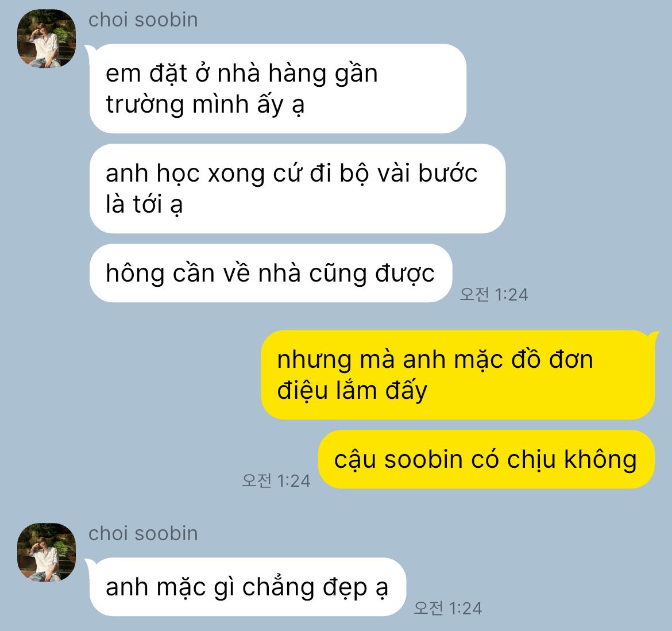The image size is (672, 631).
Task: Click the text line "là tới ạ"
Action: coord(144,204)
